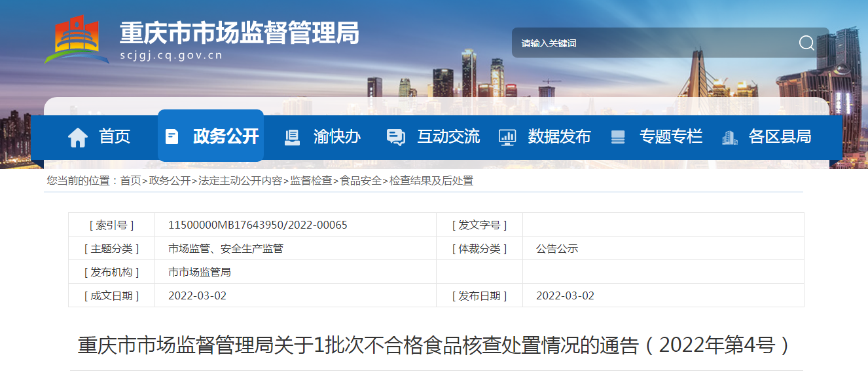This screenshot has width=868, height=380.
Task: Click the 成文日期 value 2022-03-02
Action: tap(197, 296)
